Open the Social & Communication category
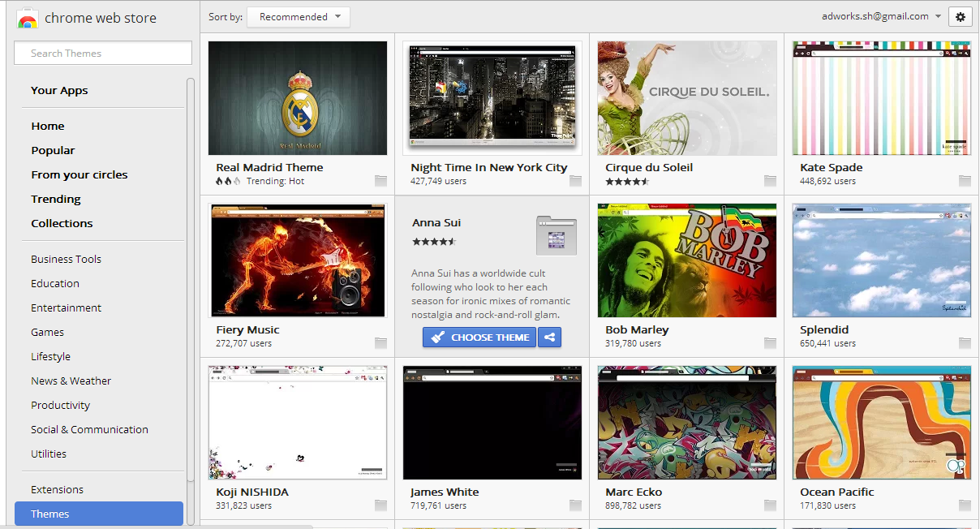This screenshot has width=980, height=529. 90,430
